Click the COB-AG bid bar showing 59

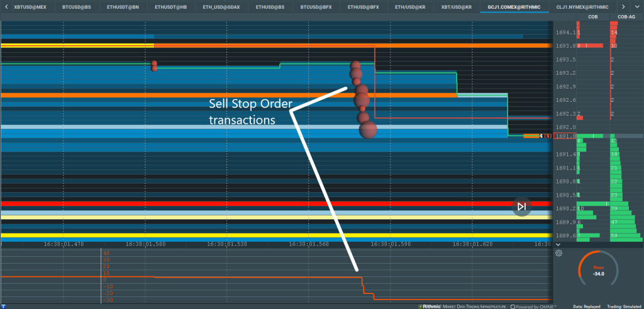[626, 236]
